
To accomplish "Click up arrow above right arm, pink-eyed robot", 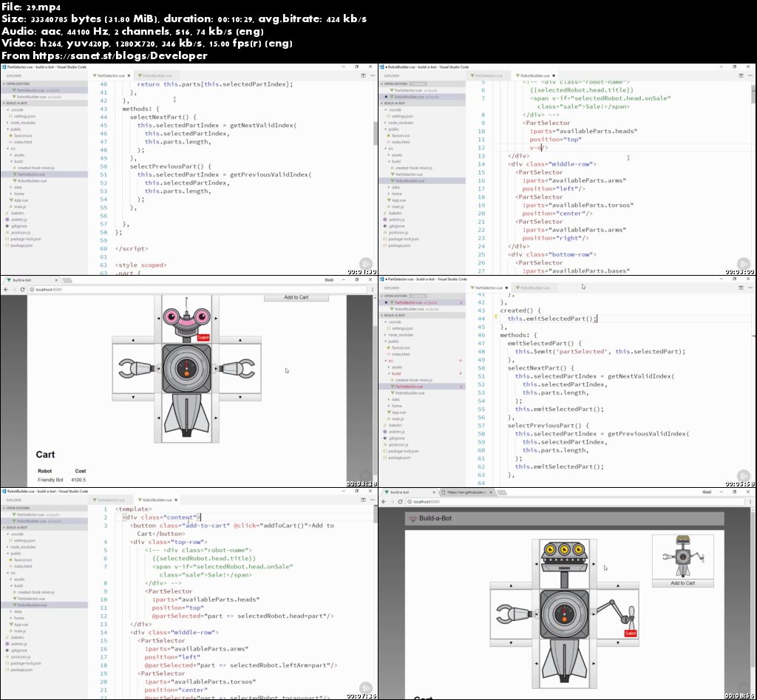I will click(x=240, y=340).
